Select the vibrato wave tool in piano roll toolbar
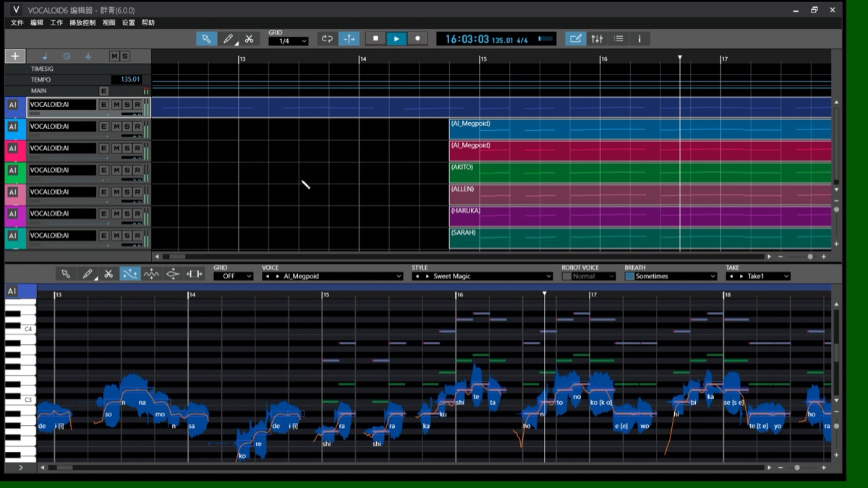 click(151, 274)
